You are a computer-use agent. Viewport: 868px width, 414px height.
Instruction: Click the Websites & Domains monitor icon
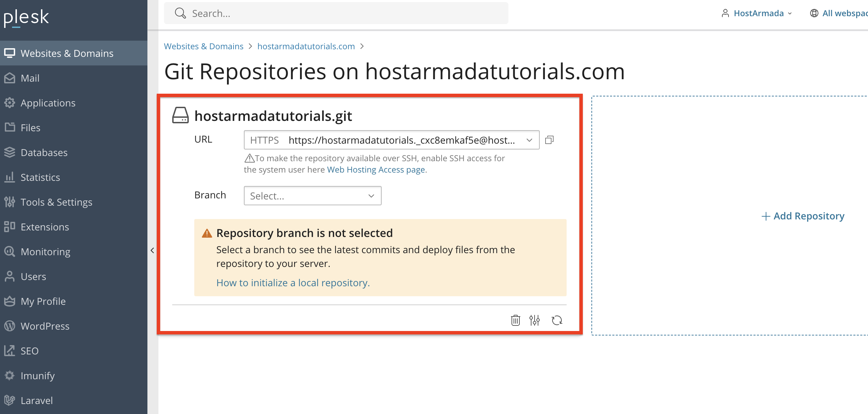pyautogui.click(x=10, y=53)
